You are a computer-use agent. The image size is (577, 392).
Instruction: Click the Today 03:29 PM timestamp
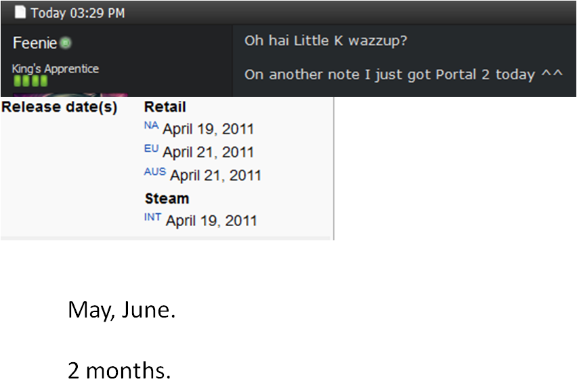tap(78, 14)
